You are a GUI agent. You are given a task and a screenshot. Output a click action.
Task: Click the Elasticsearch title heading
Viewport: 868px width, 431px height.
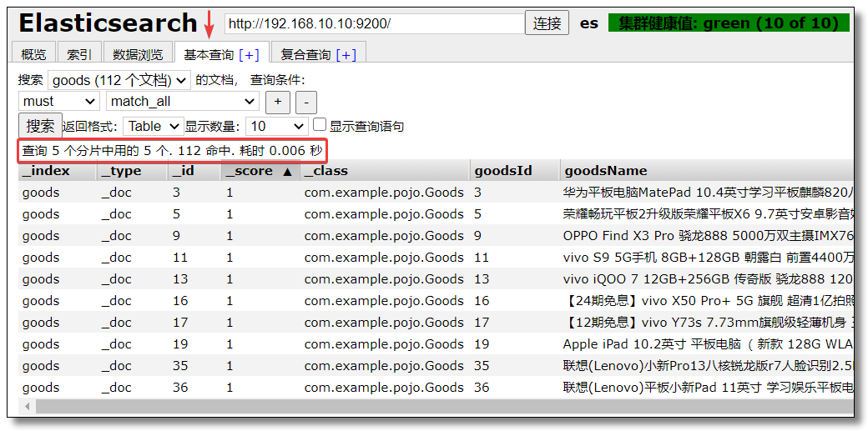click(108, 24)
